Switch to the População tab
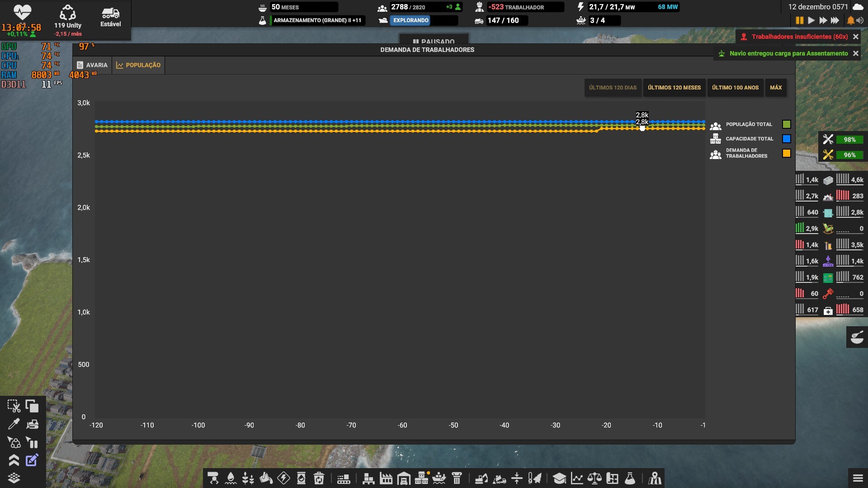 pyautogui.click(x=138, y=65)
